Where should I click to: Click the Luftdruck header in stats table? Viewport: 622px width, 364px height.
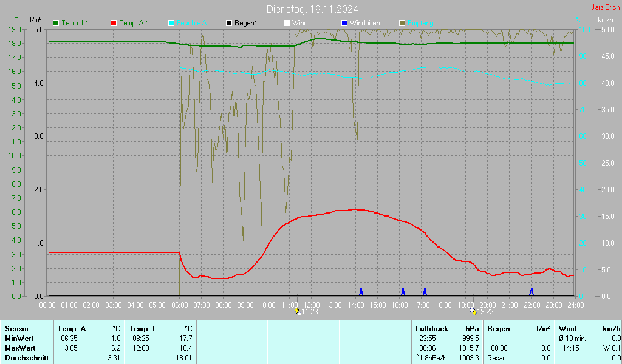[x=432, y=329]
